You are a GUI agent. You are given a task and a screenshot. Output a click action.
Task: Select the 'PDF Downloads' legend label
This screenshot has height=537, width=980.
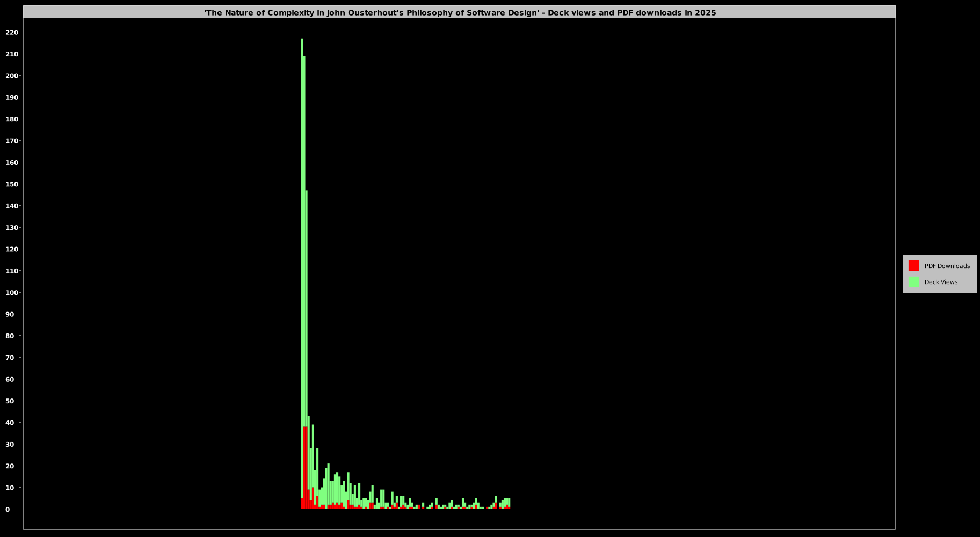947,266
